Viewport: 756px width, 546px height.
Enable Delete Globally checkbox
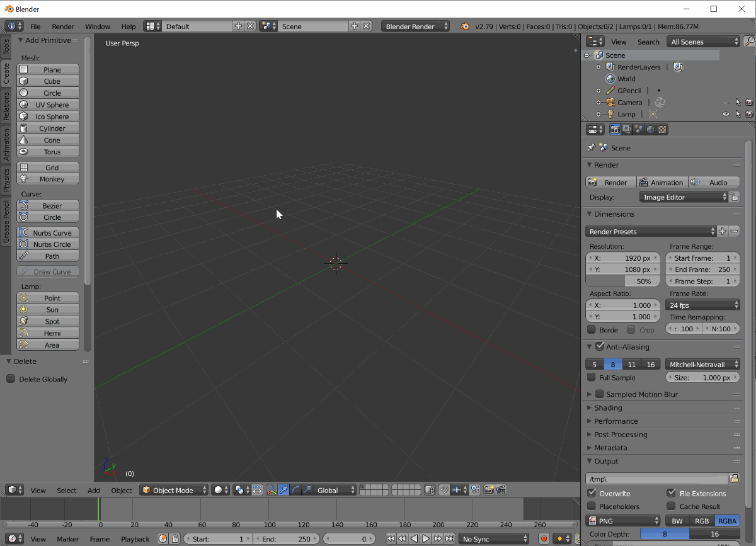pos(11,379)
